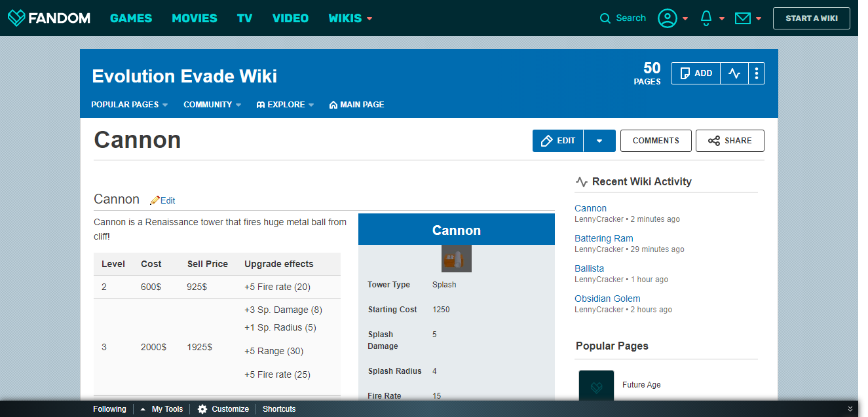Image resolution: width=868 pixels, height=417 pixels.
Task: Click the Cannon infobox image thumbnail
Action: pos(457,259)
